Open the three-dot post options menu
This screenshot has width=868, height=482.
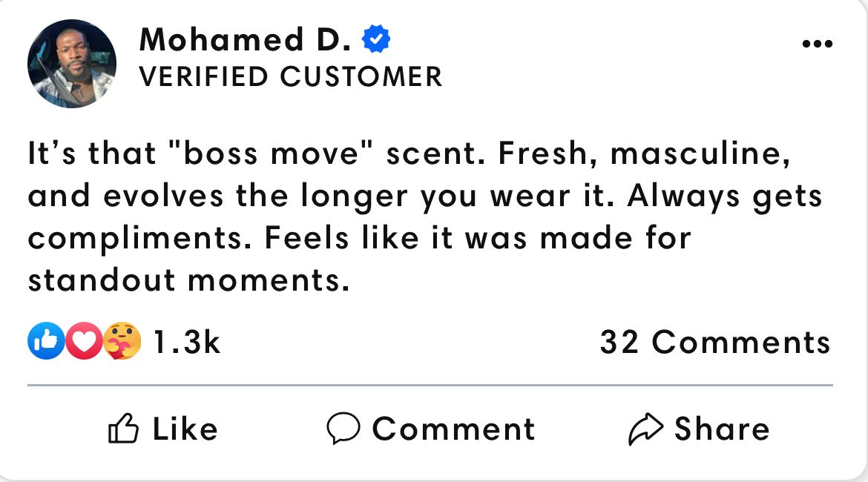click(x=818, y=44)
